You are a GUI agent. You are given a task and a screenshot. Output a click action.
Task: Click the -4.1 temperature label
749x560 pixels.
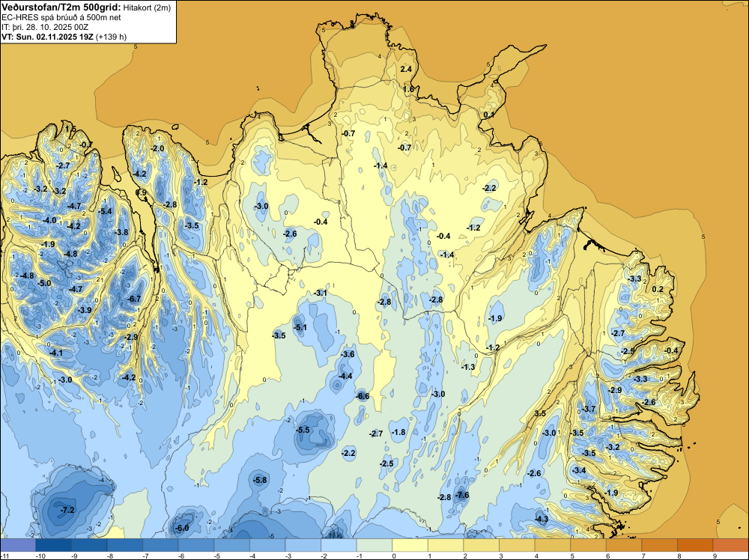tap(56, 353)
